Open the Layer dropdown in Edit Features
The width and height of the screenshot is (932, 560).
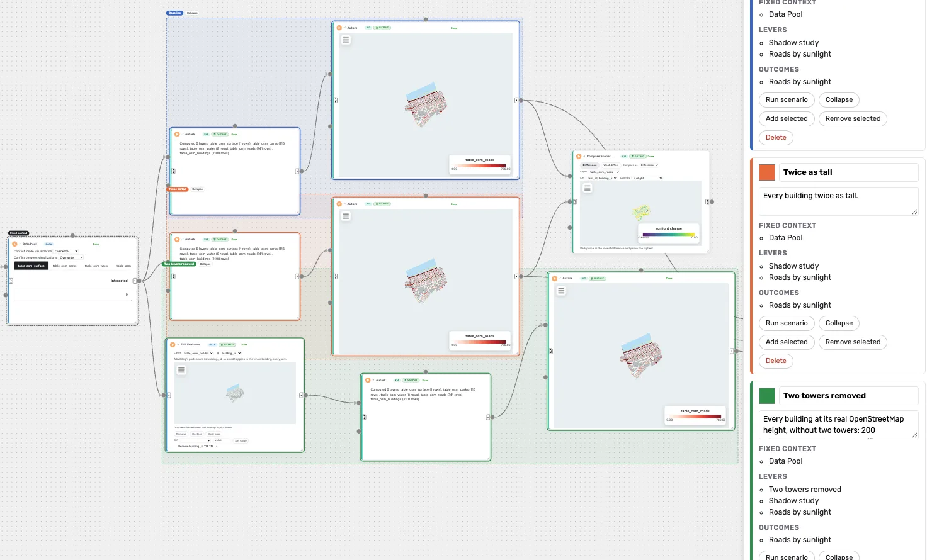pyautogui.click(x=198, y=353)
